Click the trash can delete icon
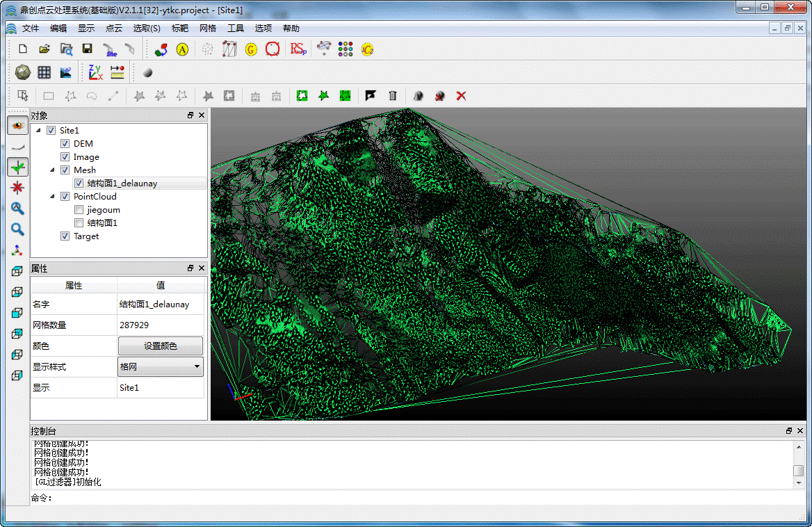The height and width of the screenshot is (527, 812). coord(393,96)
